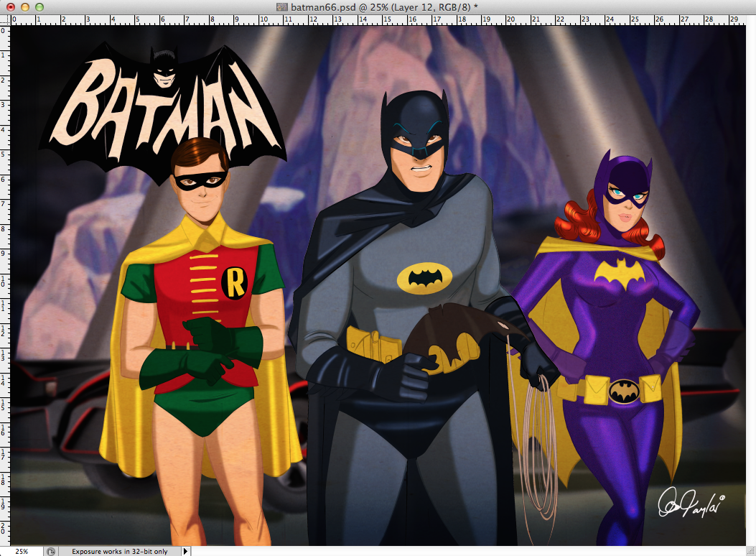Click the status bar preview icon

tap(50, 551)
